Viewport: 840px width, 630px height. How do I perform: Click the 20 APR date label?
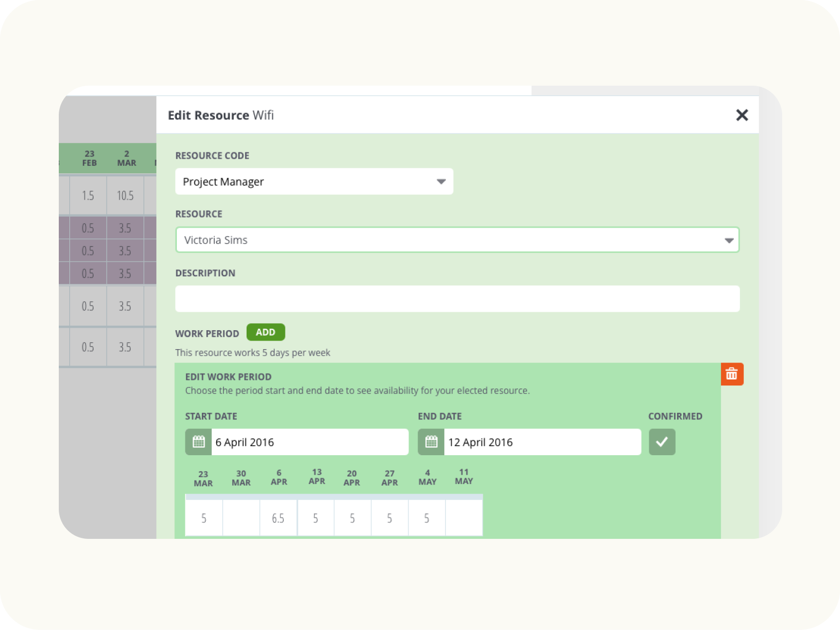pos(352,478)
